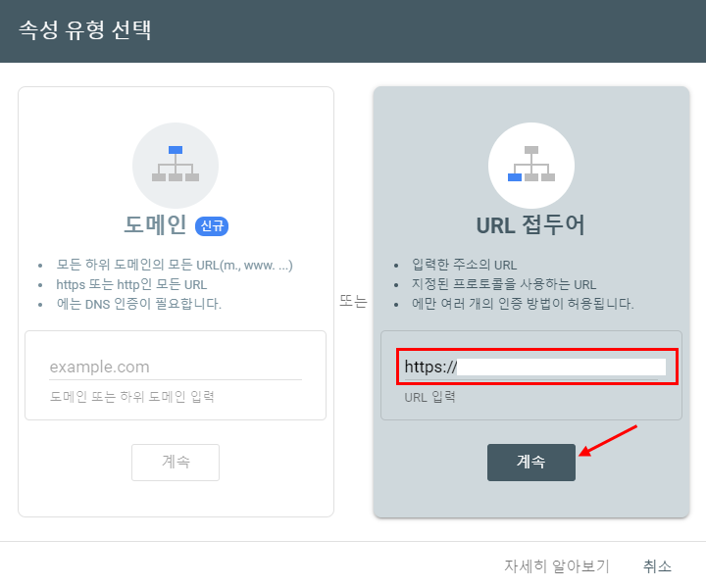The width and height of the screenshot is (706, 588).
Task: Select the URL 접두어 heading text
Action: click(530, 225)
